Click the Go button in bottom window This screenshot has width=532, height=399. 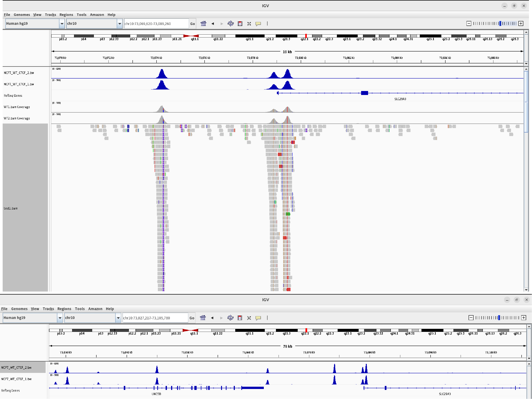tap(192, 318)
